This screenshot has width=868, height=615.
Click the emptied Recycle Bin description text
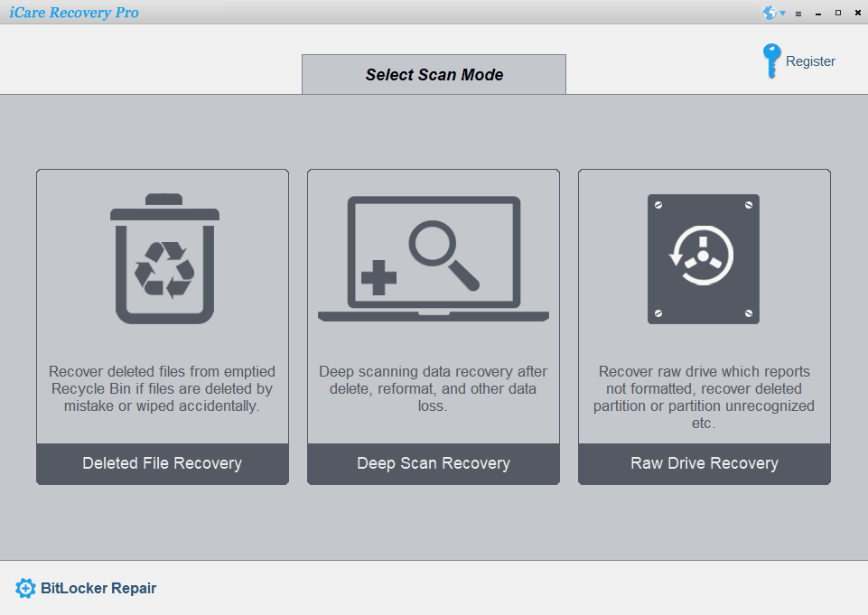[x=163, y=388]
